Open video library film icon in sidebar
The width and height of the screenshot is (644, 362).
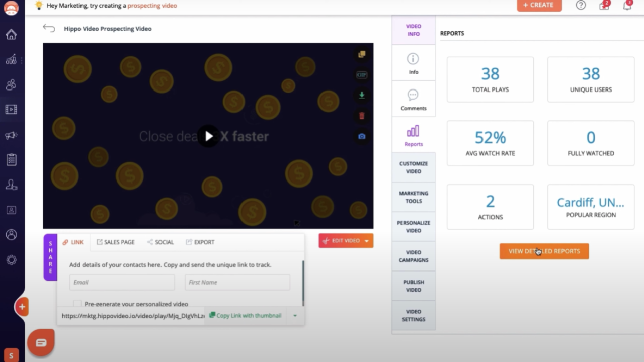(11, 109)
